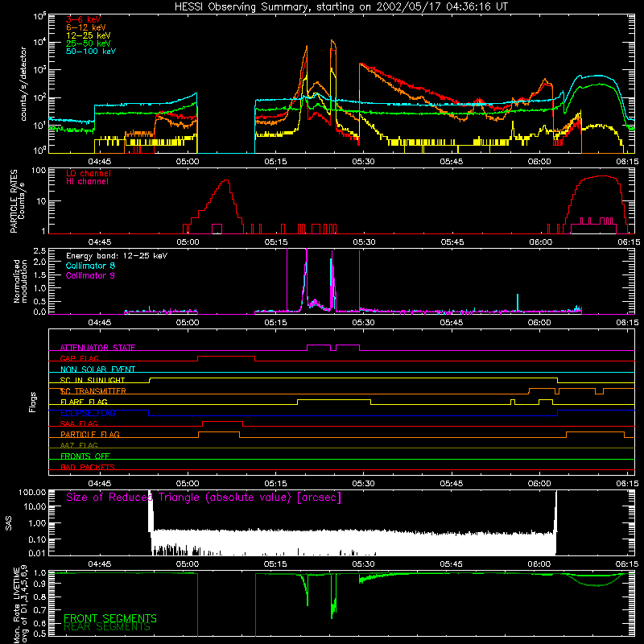644x644 pixels.
Task: Click the SAS axis label
Action: (9, 523)
